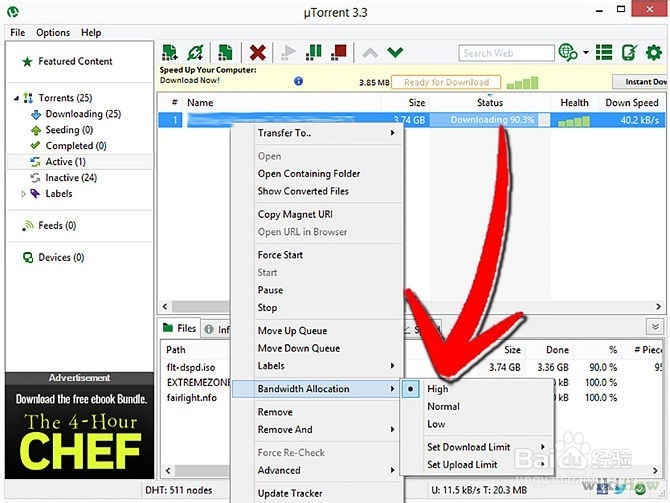Choose Update Tracker
Viewport: 670px width, 503px height.
coord(290,493)
